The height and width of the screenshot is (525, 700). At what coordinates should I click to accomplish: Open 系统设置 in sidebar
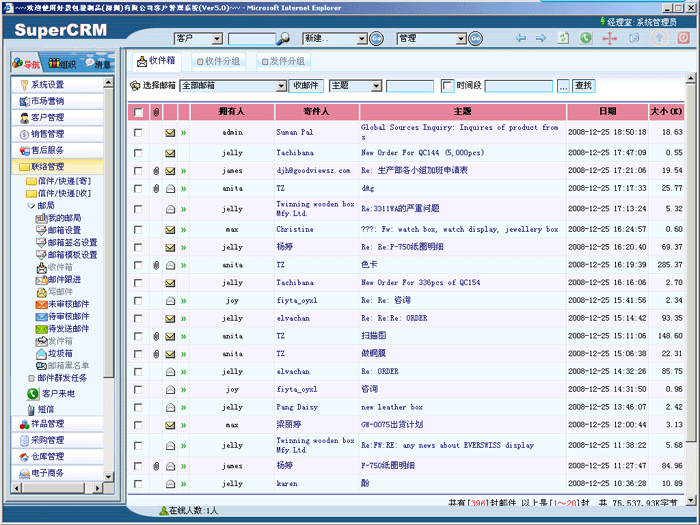(x=58, y=85)
